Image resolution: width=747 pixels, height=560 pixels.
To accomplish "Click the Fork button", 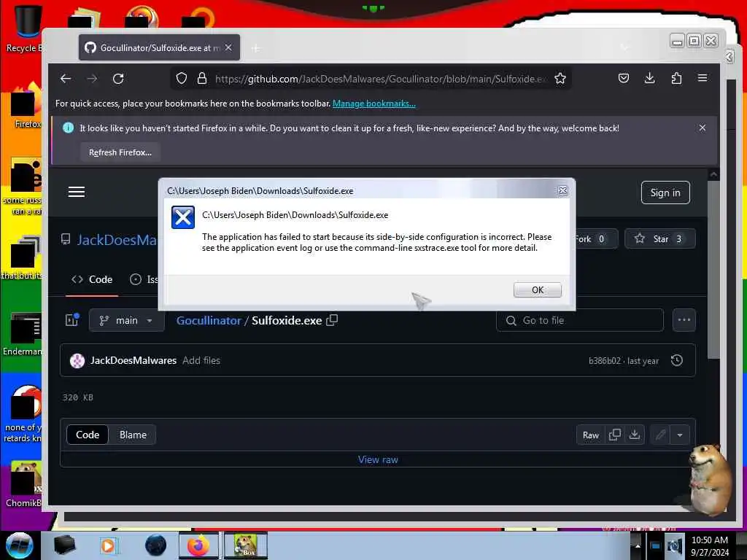I will click(595, 238).
